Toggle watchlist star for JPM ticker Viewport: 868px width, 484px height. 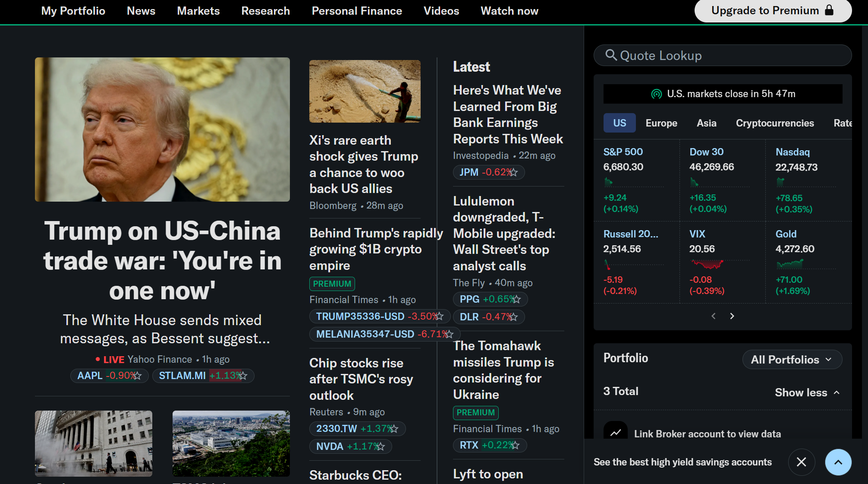point(513,172)
